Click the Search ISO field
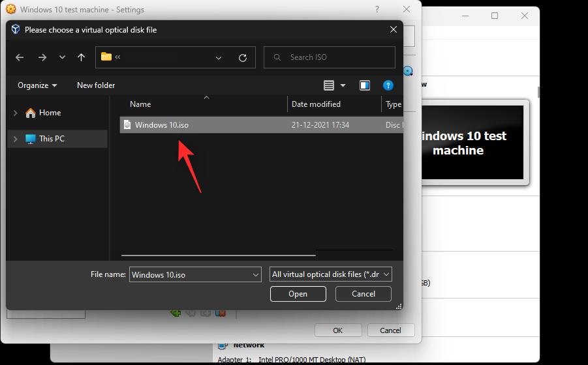 click(330, 57)
